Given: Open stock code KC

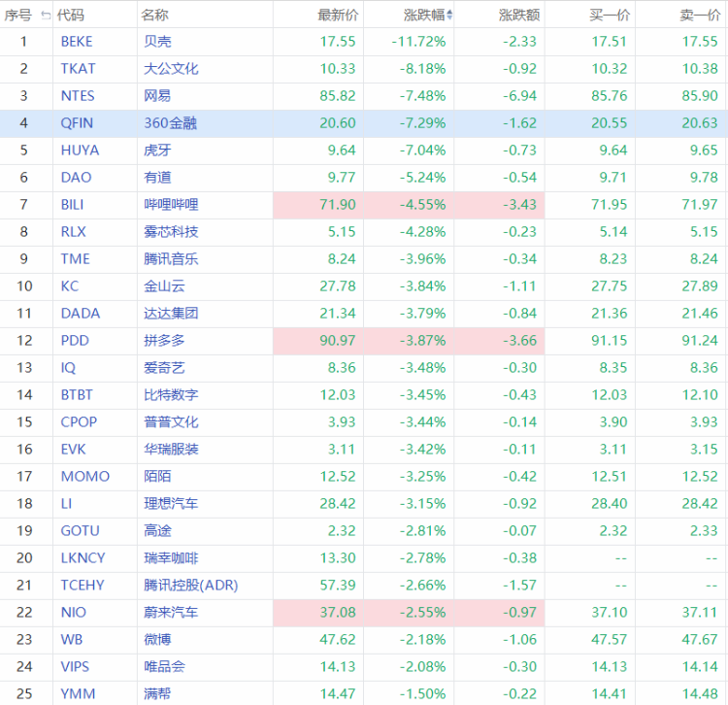Looking at the screenshot, I should pos(70,286).
